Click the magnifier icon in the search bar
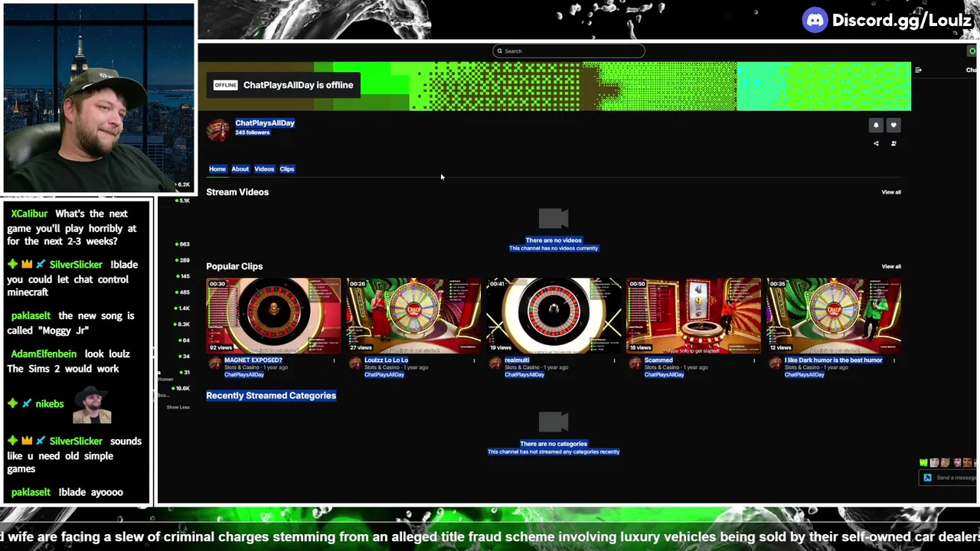This screenshot has height=551, width=980. (499, 51)
